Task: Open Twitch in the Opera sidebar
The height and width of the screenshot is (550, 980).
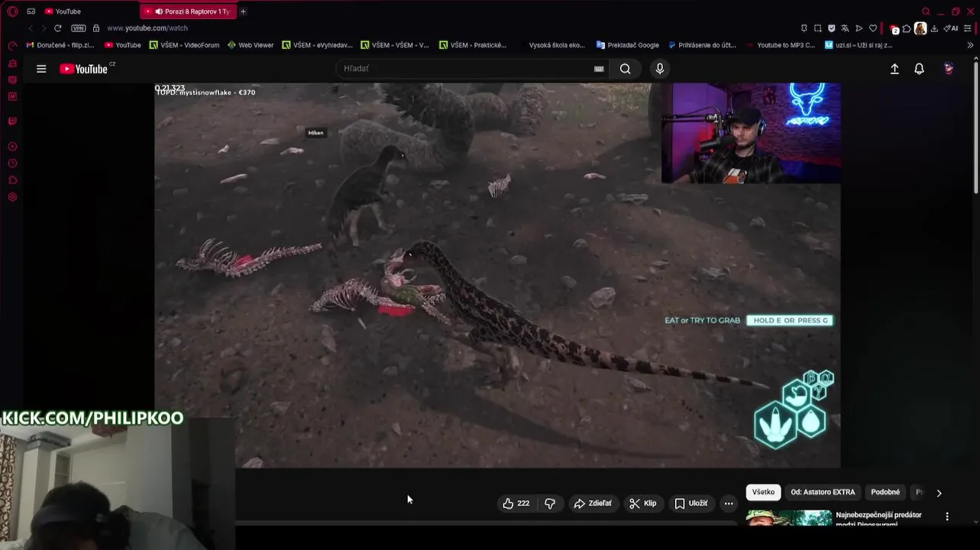Action: 12,121
